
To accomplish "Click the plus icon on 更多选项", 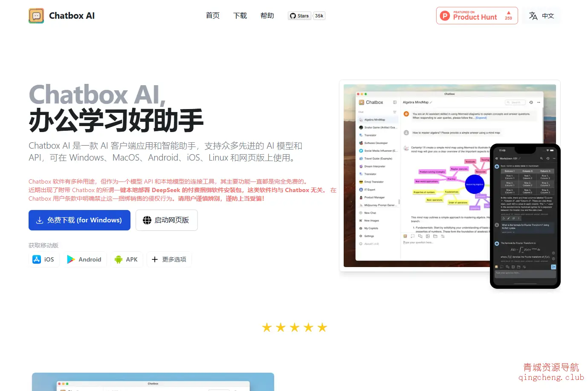I will 155,259.
